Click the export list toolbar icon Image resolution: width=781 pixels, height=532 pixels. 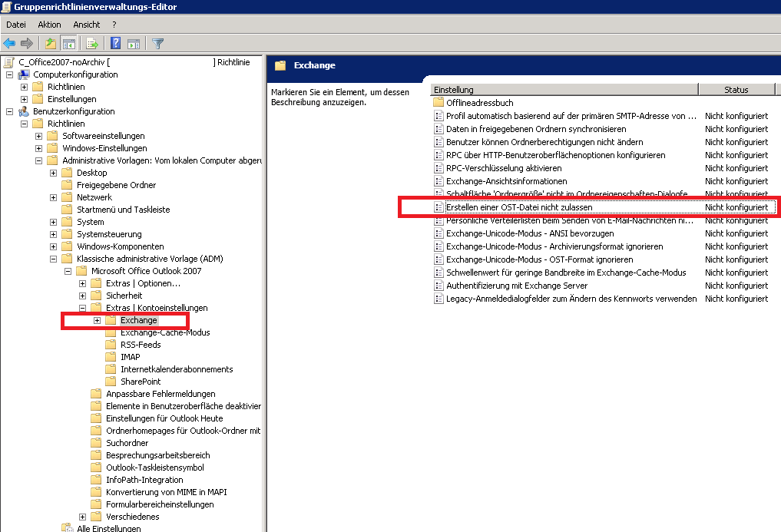[x=92, y=43]
